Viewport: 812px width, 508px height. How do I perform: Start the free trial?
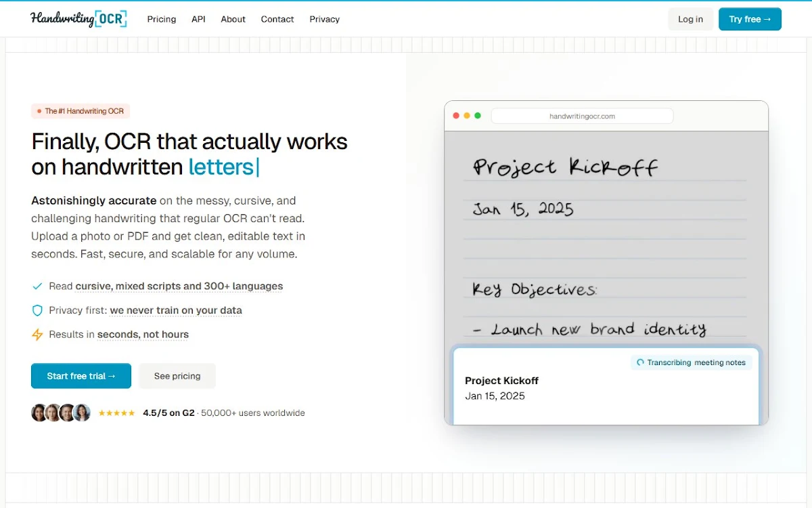coord(81,376)
